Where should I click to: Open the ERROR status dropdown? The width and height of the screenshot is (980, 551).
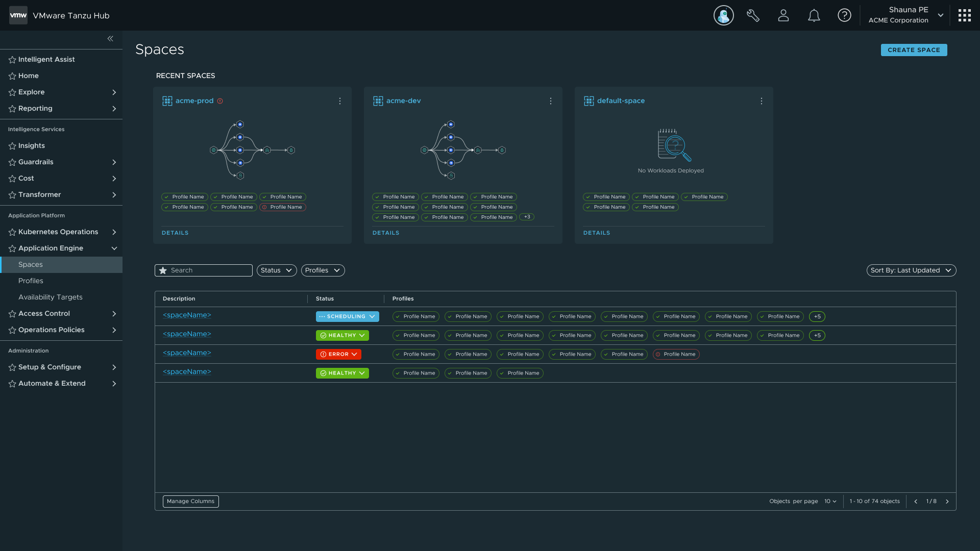pyautogui.click(x=338, y=354)
